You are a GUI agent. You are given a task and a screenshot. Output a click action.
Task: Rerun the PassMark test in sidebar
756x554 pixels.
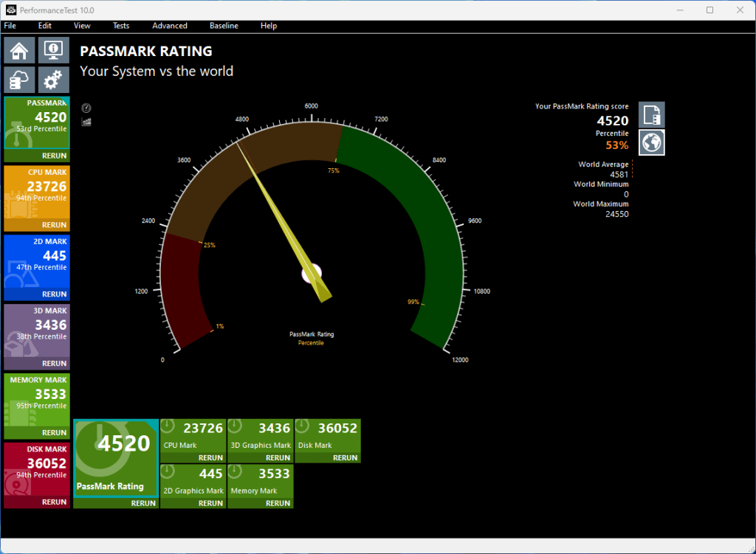tap(54, 156)
